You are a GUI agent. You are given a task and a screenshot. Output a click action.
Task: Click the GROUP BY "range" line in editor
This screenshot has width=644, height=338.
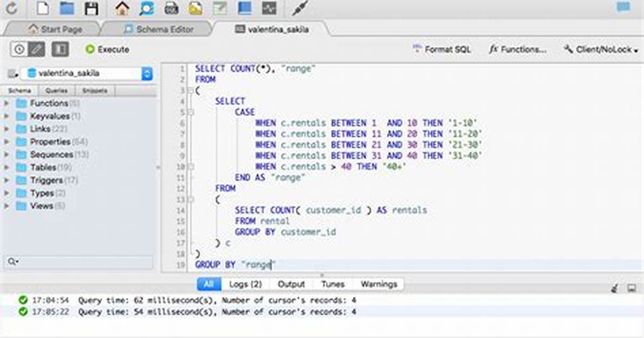(x=236, y=264)
